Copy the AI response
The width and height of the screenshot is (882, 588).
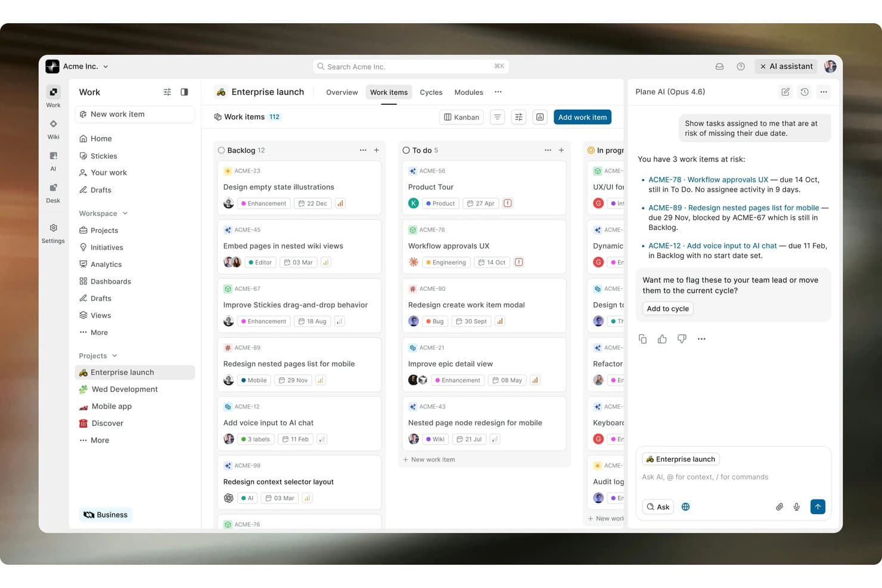tap(642, 339)
